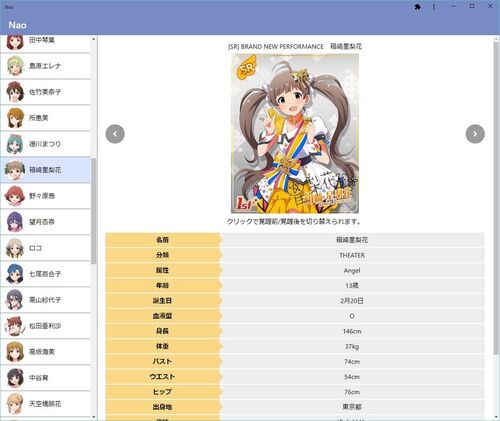The height and width of the screenshot is (421, 500).
Task: Click the 出身地 label cell
Action: 163,407
